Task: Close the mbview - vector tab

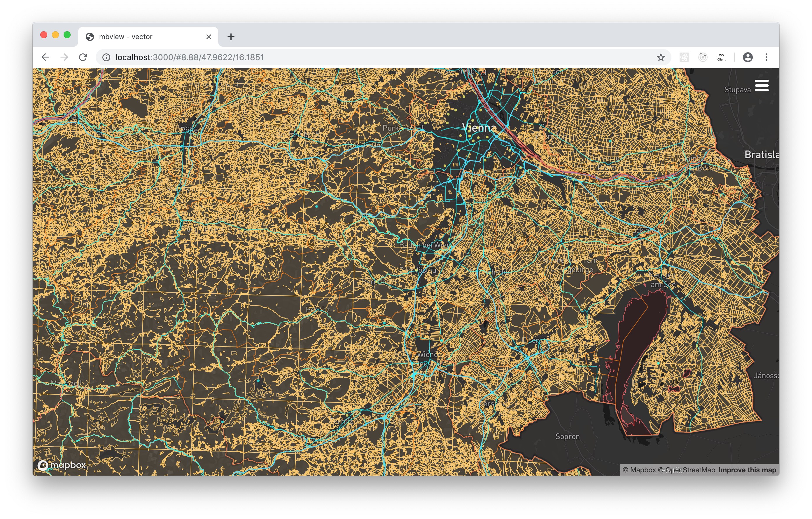Action: (x=209, y=37)
